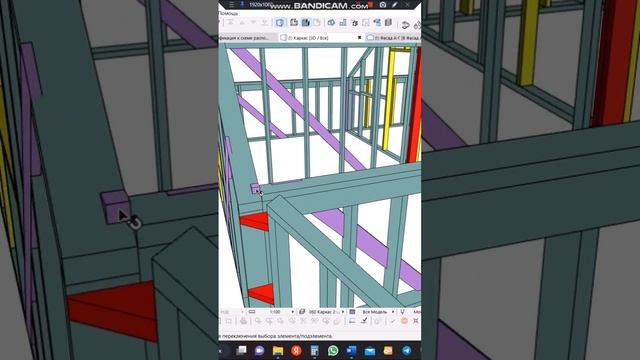Viewport: 640px width, 360px height.
Task: Click the 3D perspective box toolbar icon
Action: [x=331, y=22]
